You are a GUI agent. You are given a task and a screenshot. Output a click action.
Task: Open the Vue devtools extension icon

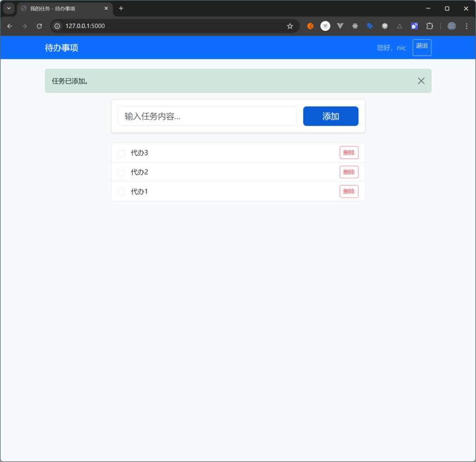[340, 26]
